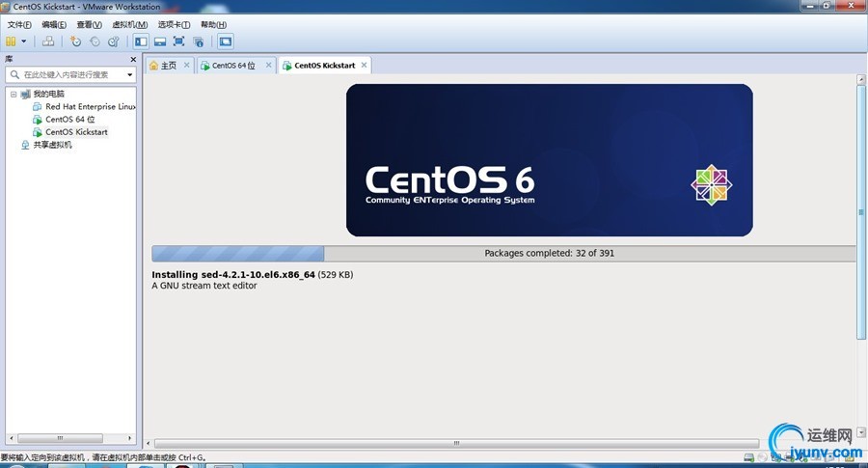Select 共享虚拟机 in library tree
Screen dimensions: 868x468
point(53,145)
